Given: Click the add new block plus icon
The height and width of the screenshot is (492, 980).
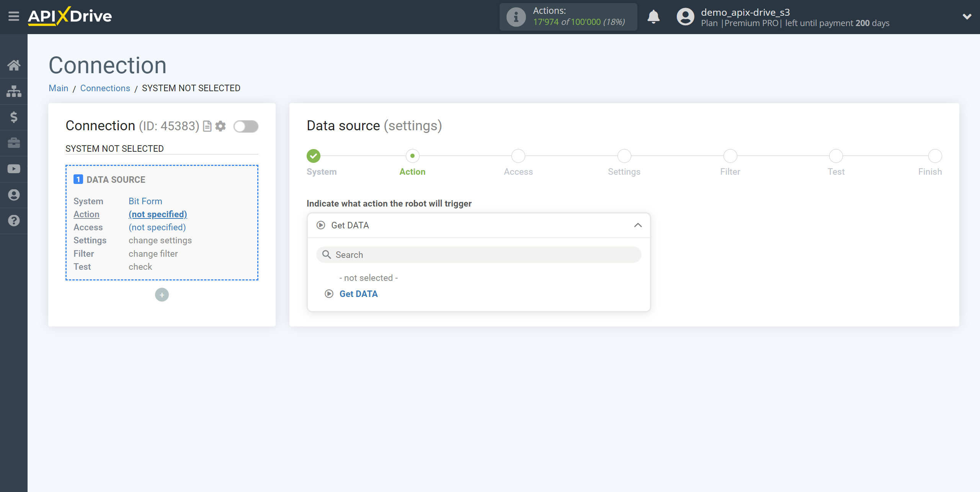Looking at the screenshot, I should [162, 295].
